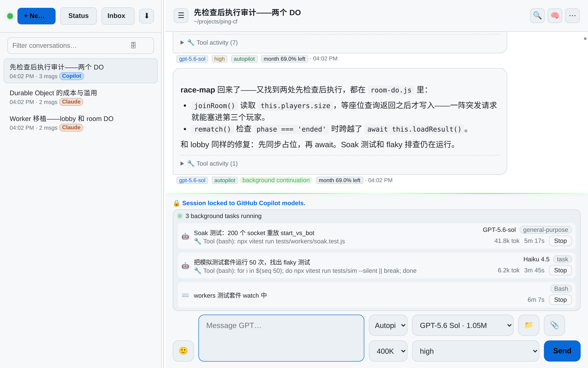Open the Inbox tab

click(x=118, y=16)
